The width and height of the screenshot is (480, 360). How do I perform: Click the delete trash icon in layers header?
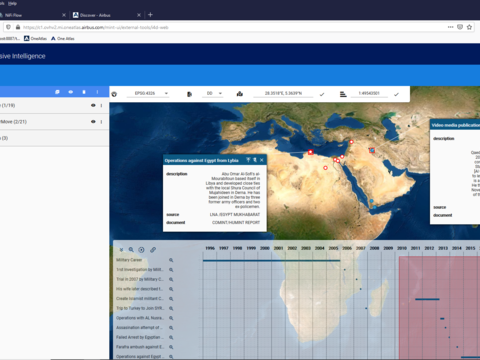(84, 92)
